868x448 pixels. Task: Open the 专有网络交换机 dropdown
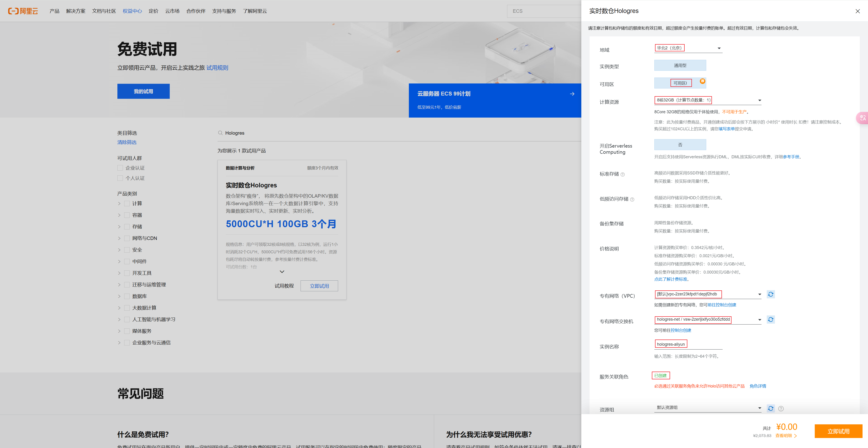pos(708,320)
